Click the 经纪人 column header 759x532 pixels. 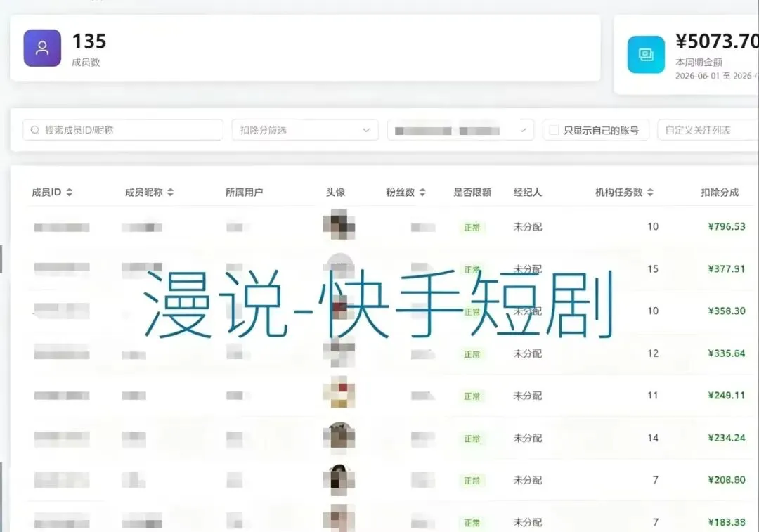(528, 192)
